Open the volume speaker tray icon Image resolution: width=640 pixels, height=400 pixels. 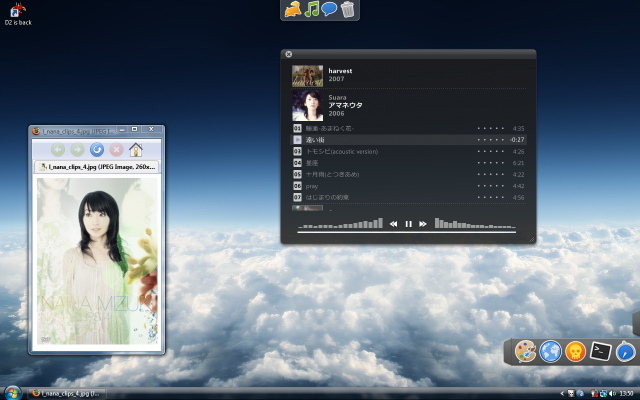click(x=612, y=393)
